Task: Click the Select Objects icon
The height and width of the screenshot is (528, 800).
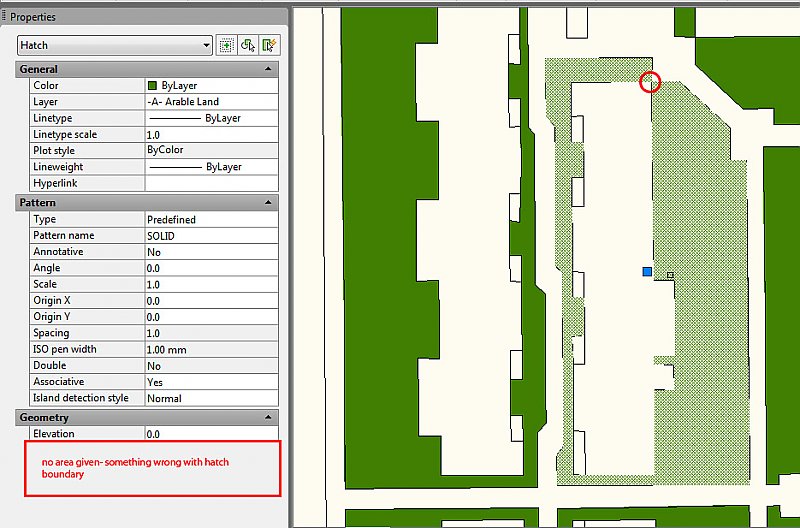Action: (x=247, y=45)
